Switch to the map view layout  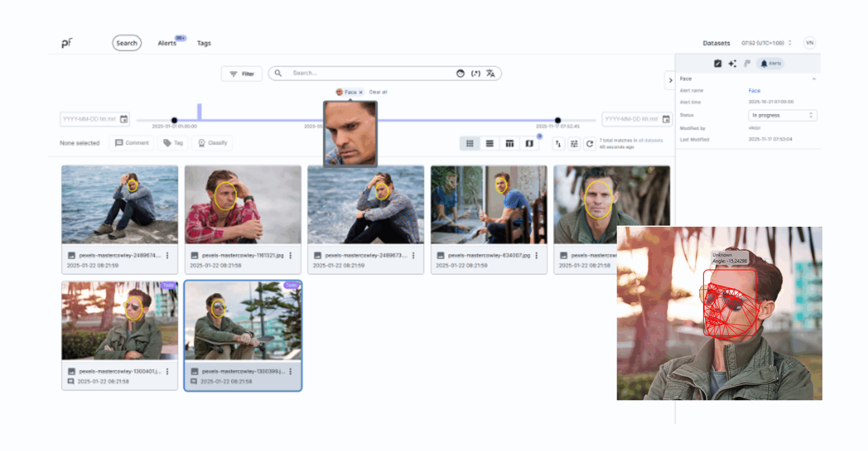[x=529, y=144]
